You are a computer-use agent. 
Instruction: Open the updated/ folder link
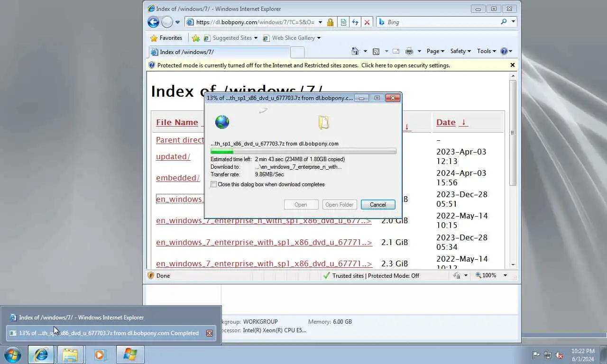(173, 156)
